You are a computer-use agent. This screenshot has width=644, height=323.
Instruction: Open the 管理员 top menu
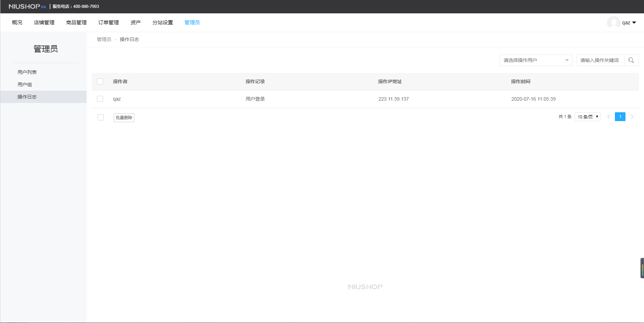pos(192,23)
